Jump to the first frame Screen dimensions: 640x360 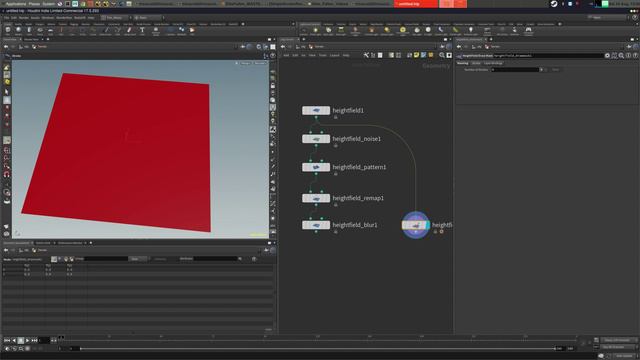pos(7,340)
